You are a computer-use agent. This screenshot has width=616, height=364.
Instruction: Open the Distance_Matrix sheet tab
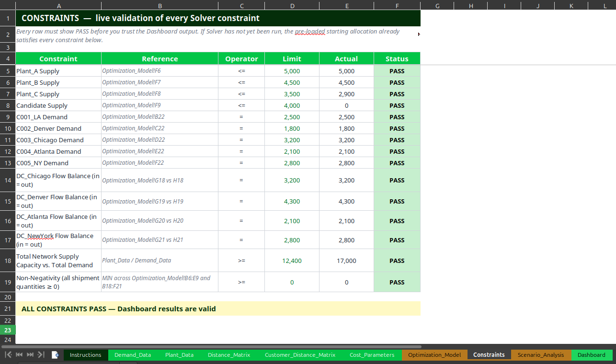click(x=229, y=355)
